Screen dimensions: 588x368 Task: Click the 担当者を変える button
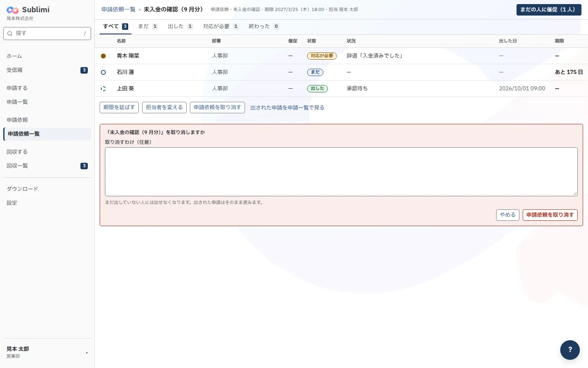click(x=165, y=108)
